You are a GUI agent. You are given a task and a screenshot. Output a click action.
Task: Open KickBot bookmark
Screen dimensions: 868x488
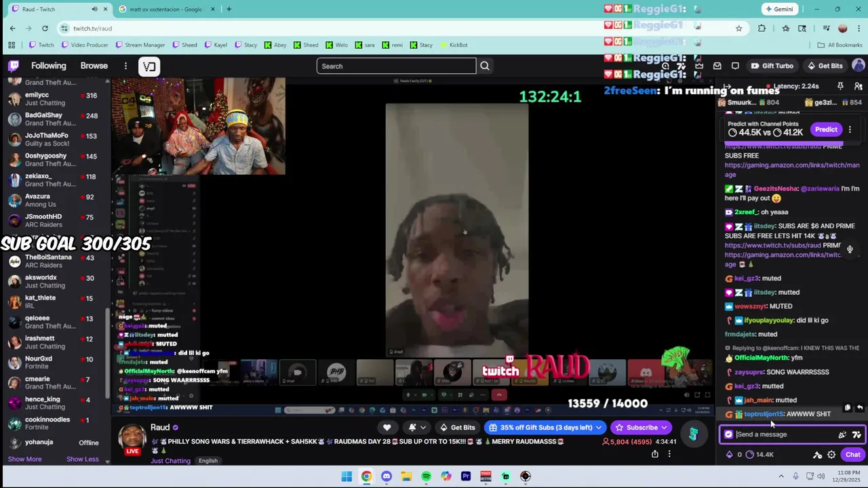454,45
